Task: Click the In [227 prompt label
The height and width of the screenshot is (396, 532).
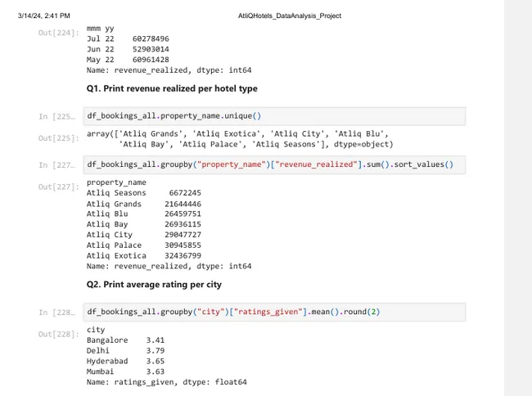Action: (56, 165)
